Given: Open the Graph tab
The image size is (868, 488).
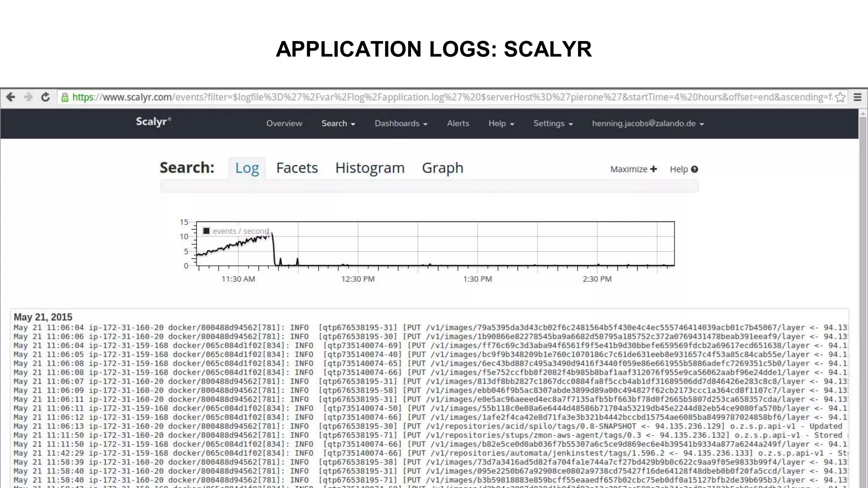Looking at the screenshot, I should click(x=442, y=168).
